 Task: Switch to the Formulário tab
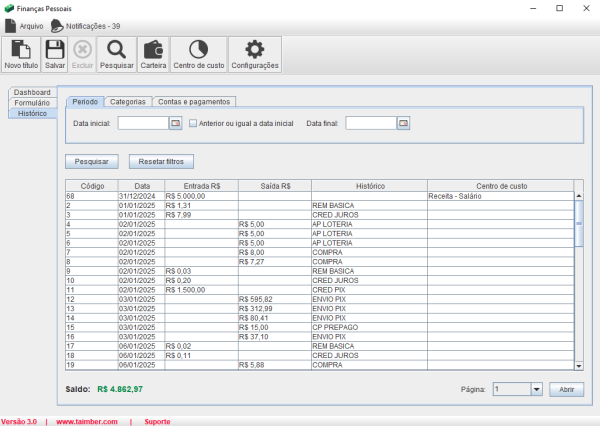32,103
